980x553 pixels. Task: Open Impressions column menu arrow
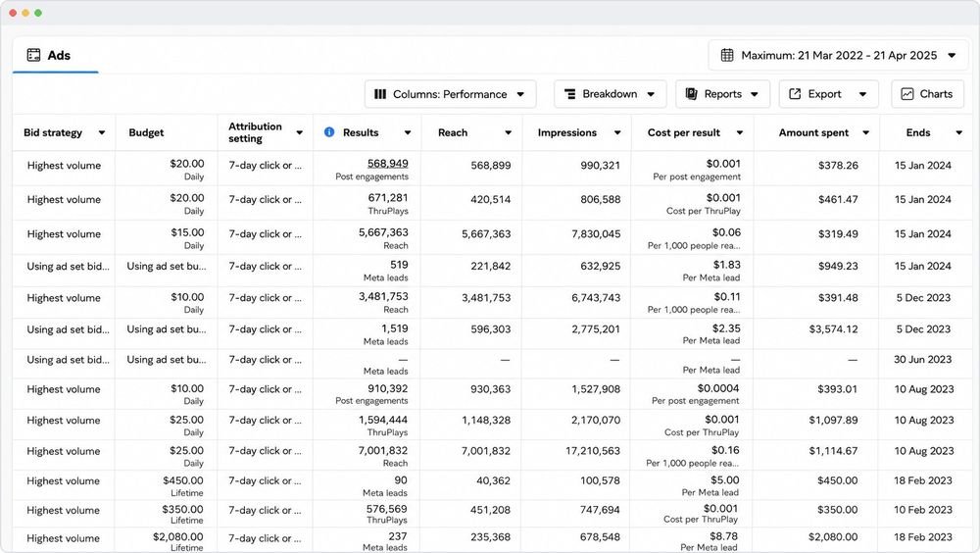point(616,132)
